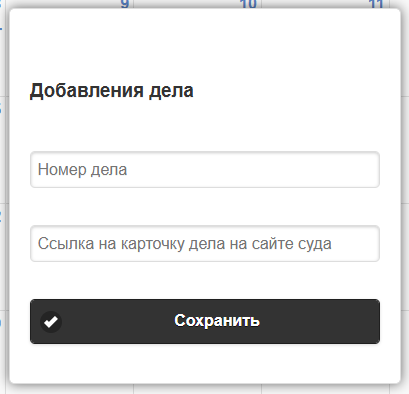Click the calendar cell visible beneath the dialog

(197, 389)
